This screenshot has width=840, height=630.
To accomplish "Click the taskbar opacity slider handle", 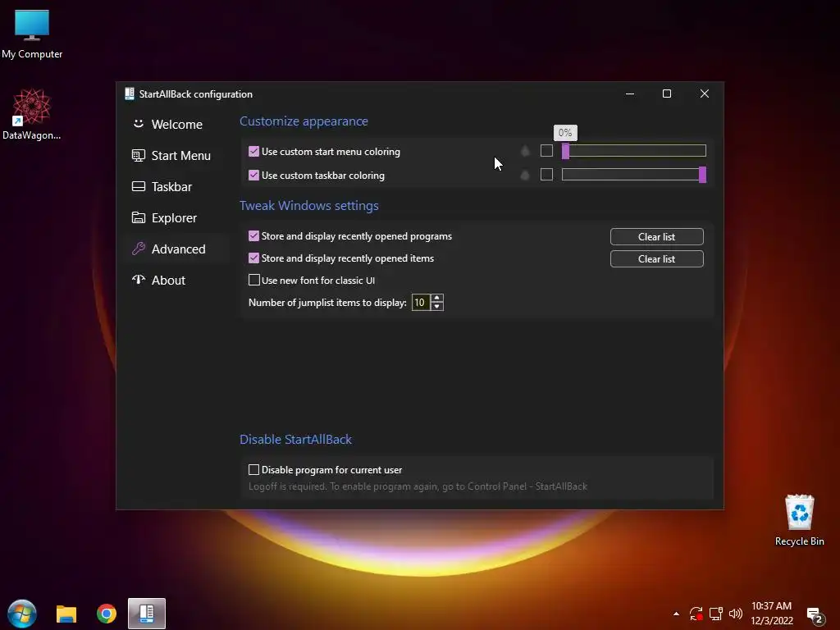I will pyautogui.click(x=702, y=175).
